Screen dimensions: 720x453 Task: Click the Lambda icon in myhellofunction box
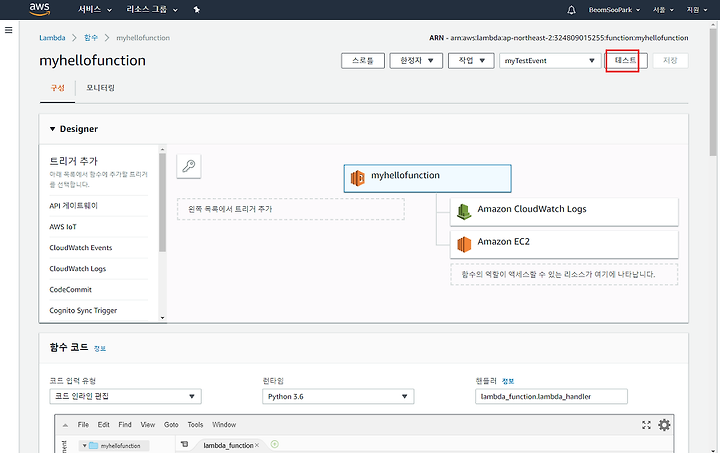358,178
